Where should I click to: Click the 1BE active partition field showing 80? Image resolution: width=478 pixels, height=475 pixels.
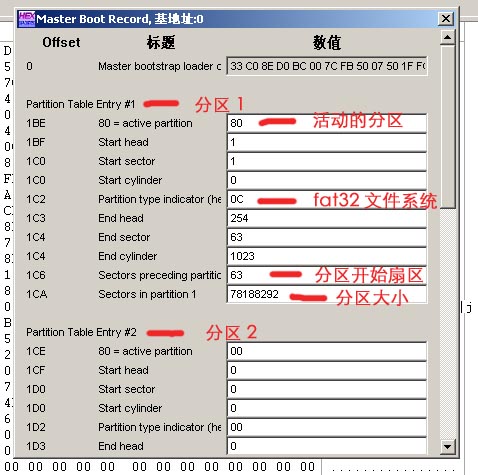(x=327, y=123)
